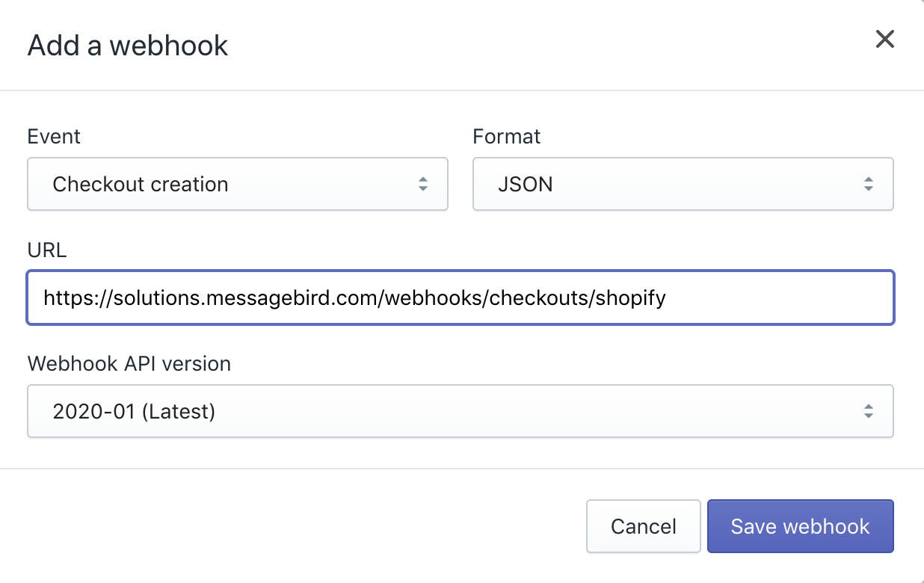924x583 pixels.
Task: Click the Format field label
Action: (506, 137)
